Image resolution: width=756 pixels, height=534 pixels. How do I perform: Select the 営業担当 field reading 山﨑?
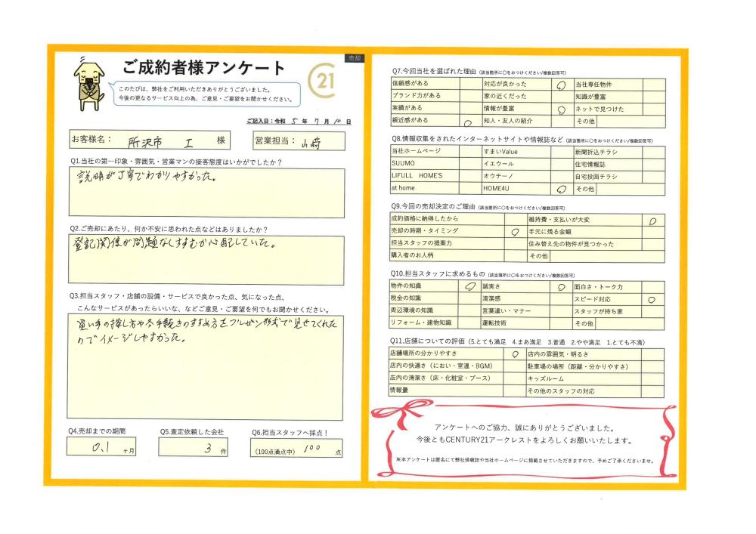[x=299, y=141]
